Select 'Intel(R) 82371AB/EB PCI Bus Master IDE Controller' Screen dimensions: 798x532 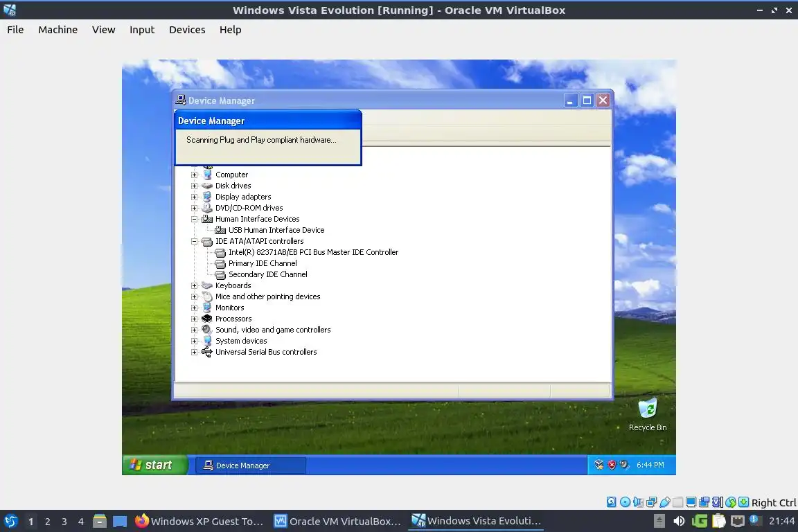314,253
